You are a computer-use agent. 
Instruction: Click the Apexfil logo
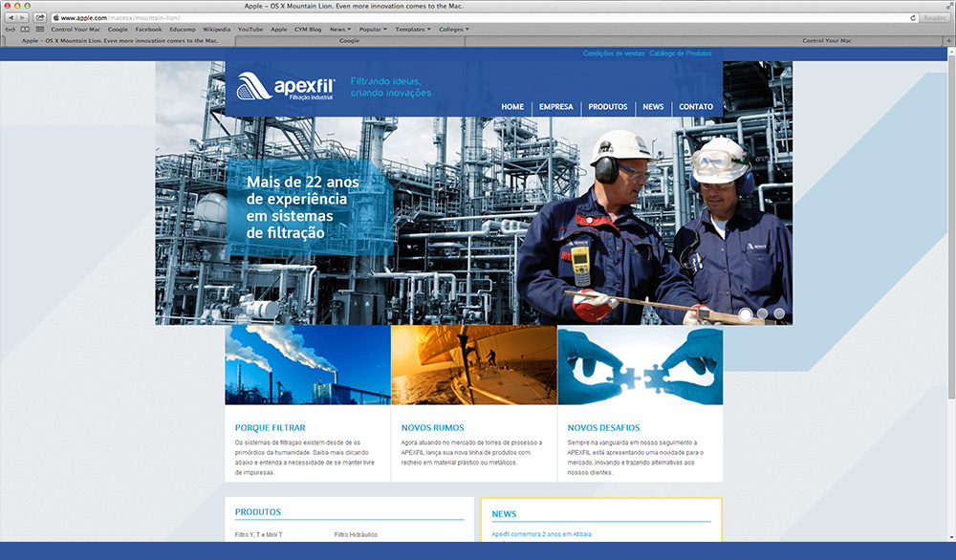click(285, 87)
